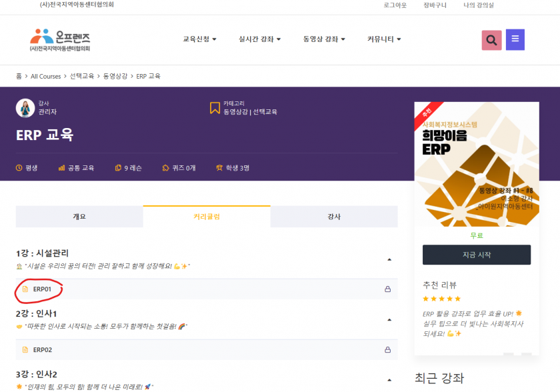The height and width of the screenshot is (392, 560).
Task: Click the 온프렌즈 logo
Action: (x=60, y=39)
